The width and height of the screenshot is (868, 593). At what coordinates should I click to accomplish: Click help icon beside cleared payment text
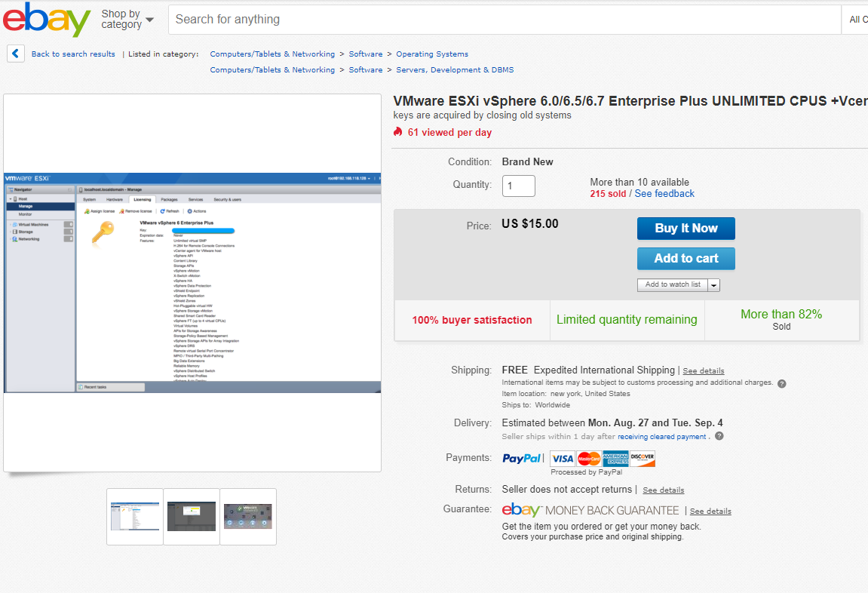(719, 436)
